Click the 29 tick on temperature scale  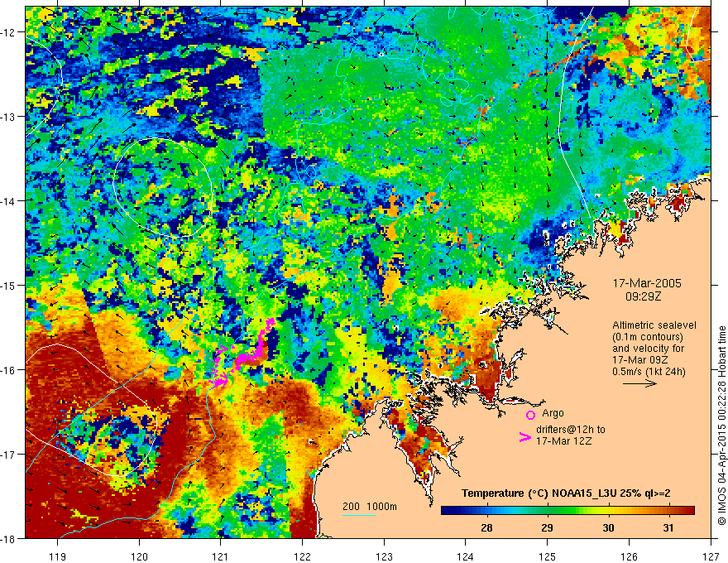[548, 527]
